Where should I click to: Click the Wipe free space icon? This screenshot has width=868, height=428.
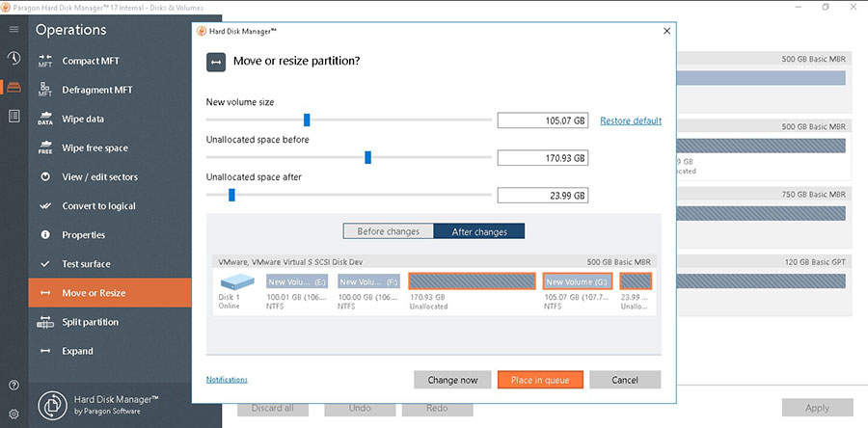[x=45, y=147]
